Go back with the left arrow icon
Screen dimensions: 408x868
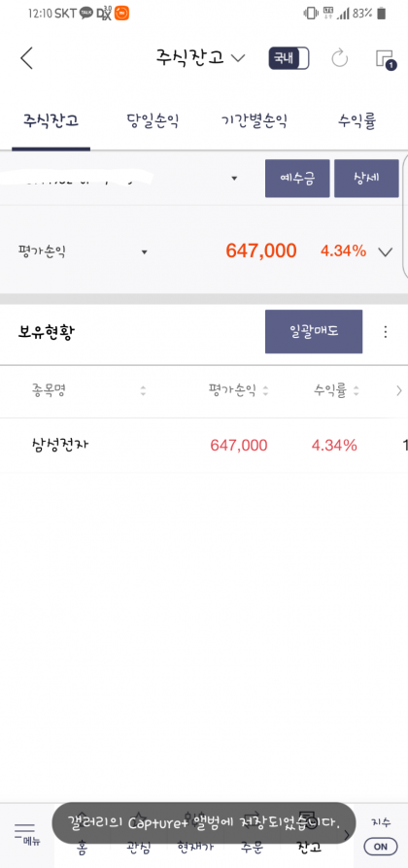click(x=26, y=58)
